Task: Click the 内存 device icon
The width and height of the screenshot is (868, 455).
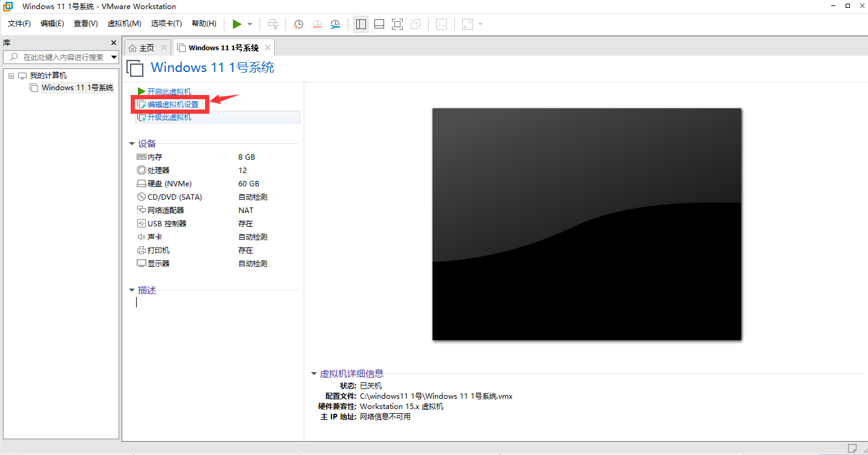Action: click(x=142, y=157)
